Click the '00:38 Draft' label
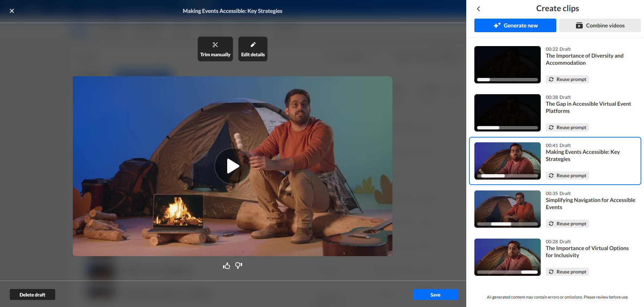The width and height of the screenshot is (644, 307). (558, 97)
